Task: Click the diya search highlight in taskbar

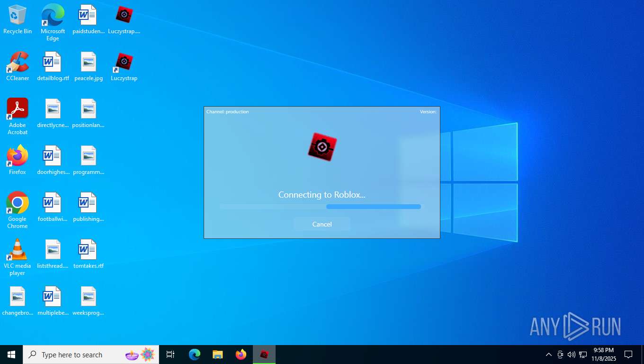Action: [x=140, y=355]
